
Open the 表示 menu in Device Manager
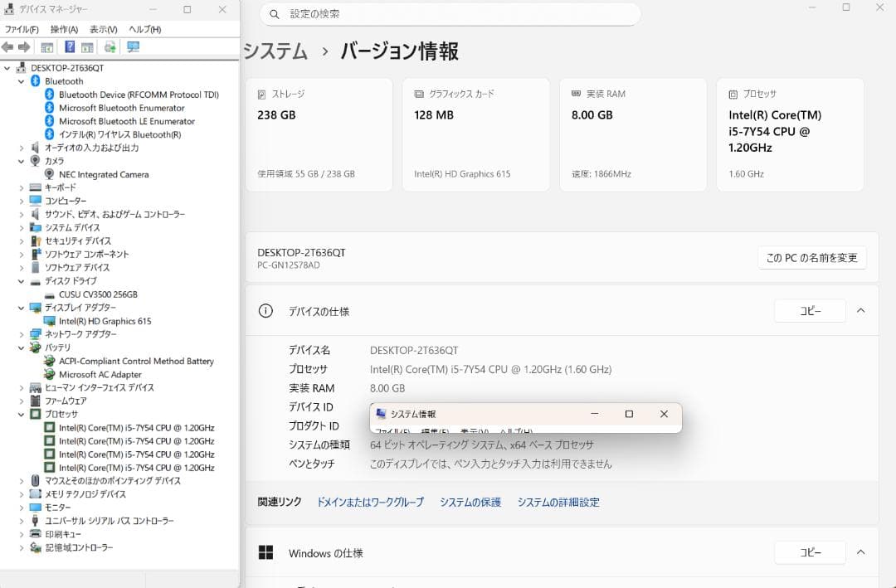(x=104, y=28)
